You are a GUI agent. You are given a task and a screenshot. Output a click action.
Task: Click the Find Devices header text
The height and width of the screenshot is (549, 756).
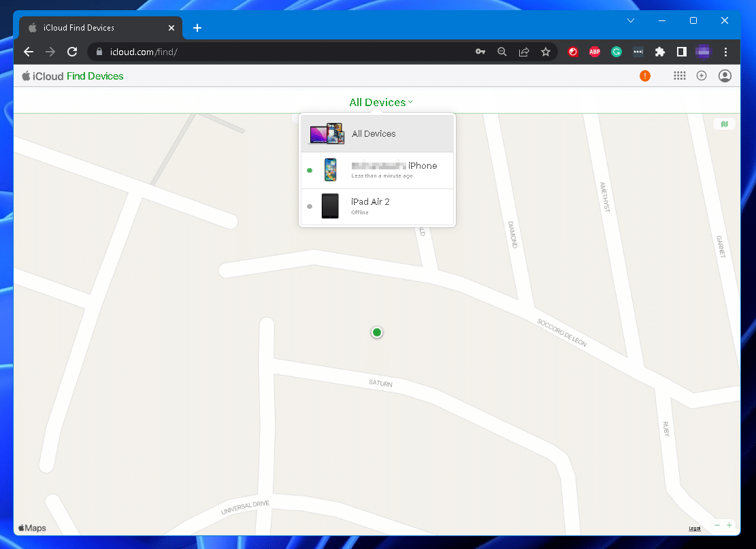95,76
